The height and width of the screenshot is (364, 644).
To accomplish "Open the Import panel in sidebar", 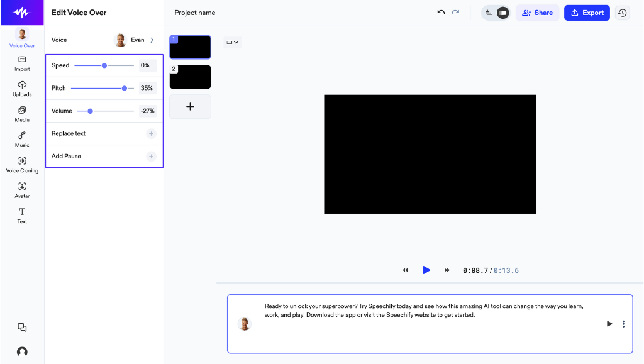I will click(x=22, y=63).
